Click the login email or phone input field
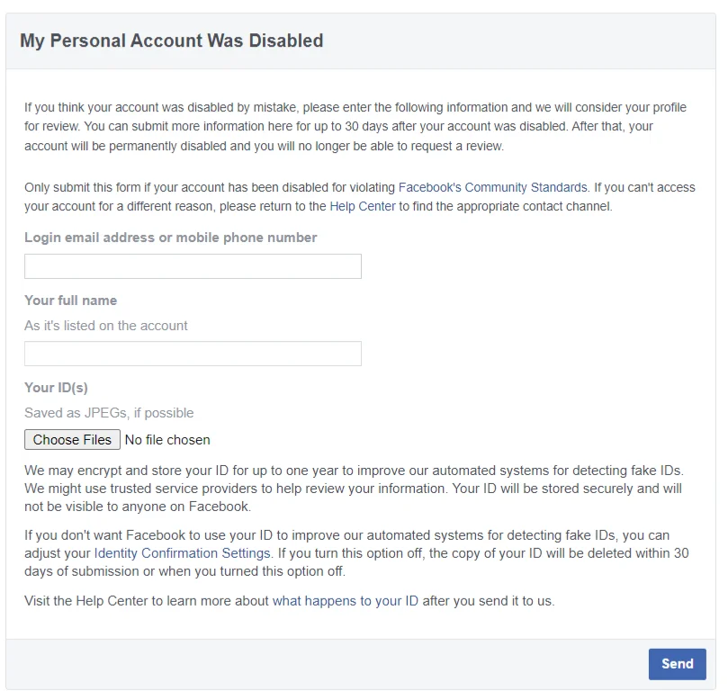 [x=193, y=266]
